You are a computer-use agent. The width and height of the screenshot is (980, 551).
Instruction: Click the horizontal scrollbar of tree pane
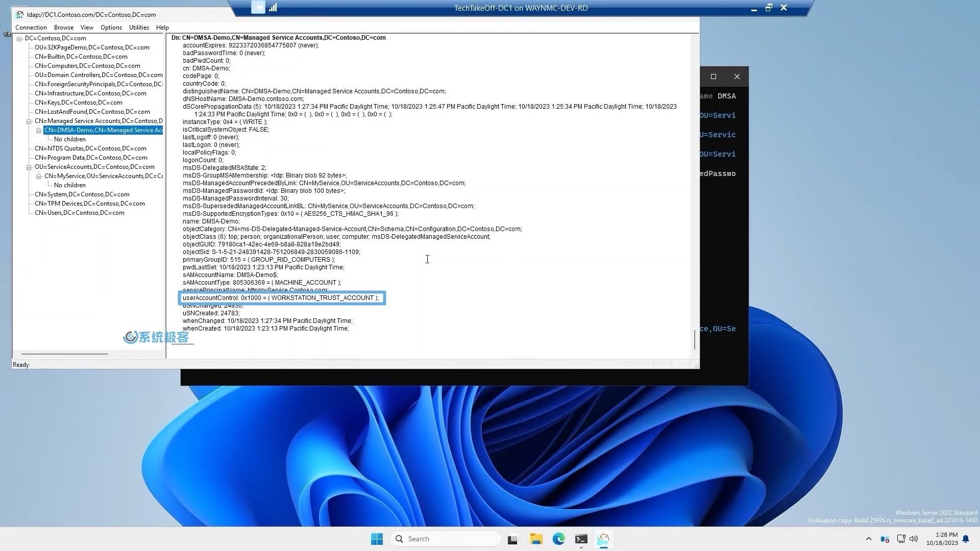[x=64, y=354]
